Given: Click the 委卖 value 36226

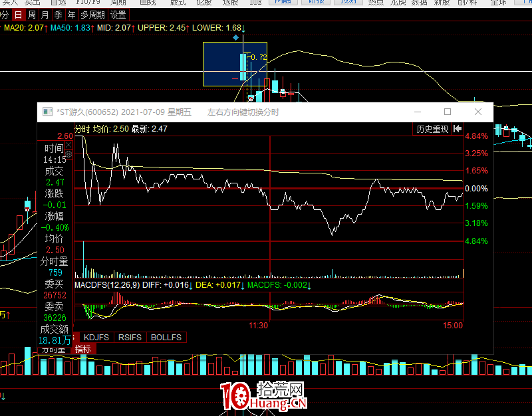Looking at the screenshot, I should 55,318.
